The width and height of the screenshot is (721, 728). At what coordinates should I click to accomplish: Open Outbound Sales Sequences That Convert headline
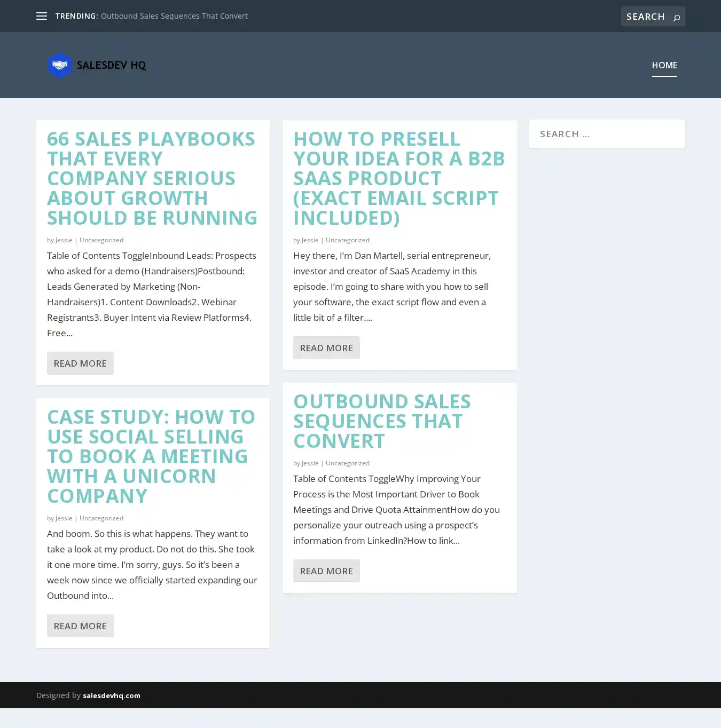point(382,421)
